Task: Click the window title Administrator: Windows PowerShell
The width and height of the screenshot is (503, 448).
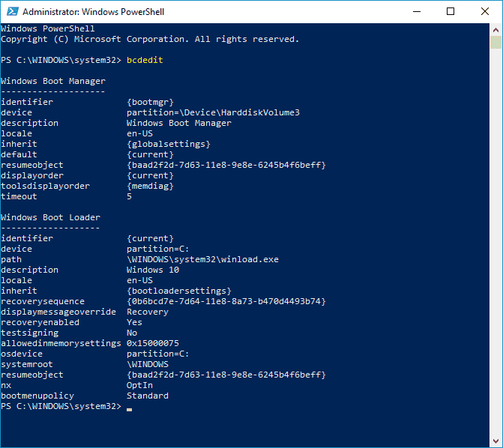Action: tap(94, 12)
